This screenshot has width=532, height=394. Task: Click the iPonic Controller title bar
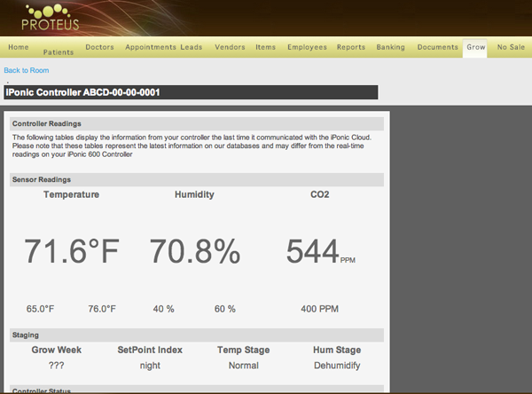(191, 92)
